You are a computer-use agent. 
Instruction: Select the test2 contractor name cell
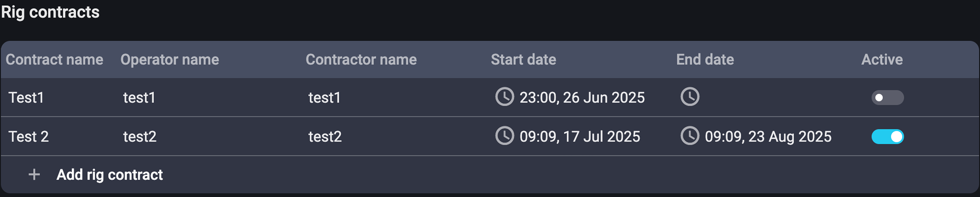pos(325,137)
